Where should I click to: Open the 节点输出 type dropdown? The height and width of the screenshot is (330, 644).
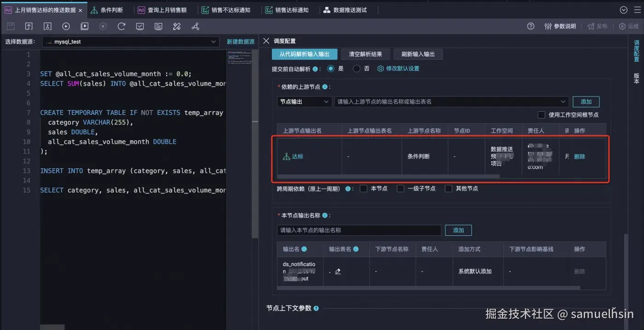point(304,102)
